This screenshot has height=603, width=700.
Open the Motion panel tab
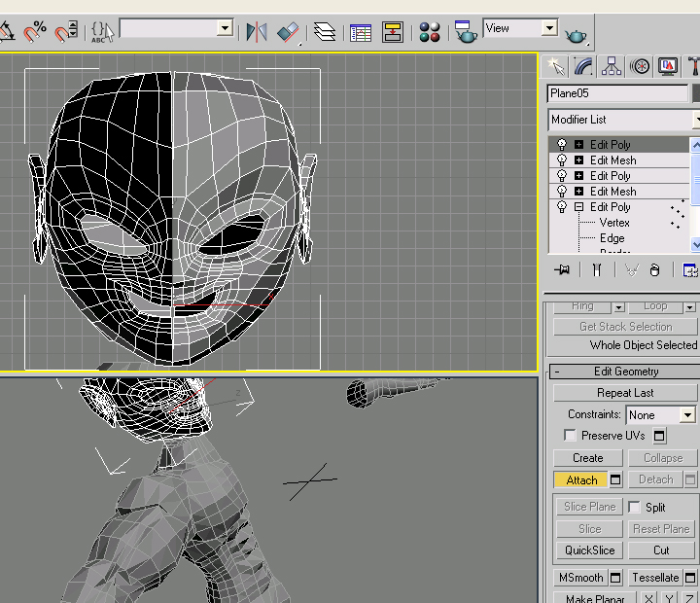pyautogui.click(x=640, y=66)
